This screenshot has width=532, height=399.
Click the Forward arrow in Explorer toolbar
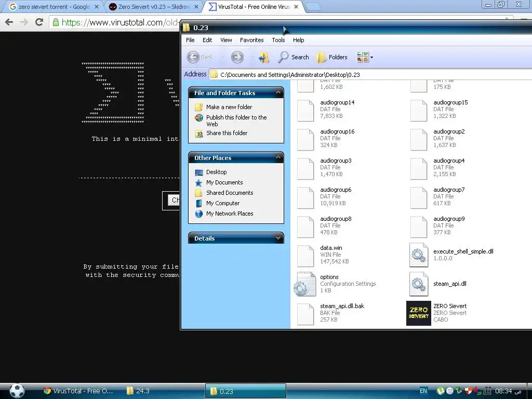point(237,57)
